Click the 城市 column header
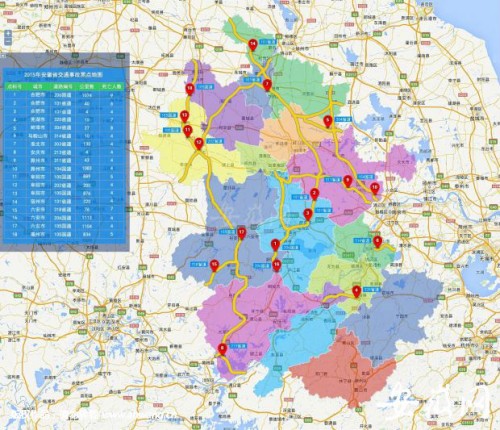The height and width of the screenshot is (430, 500). coord(38,87)
